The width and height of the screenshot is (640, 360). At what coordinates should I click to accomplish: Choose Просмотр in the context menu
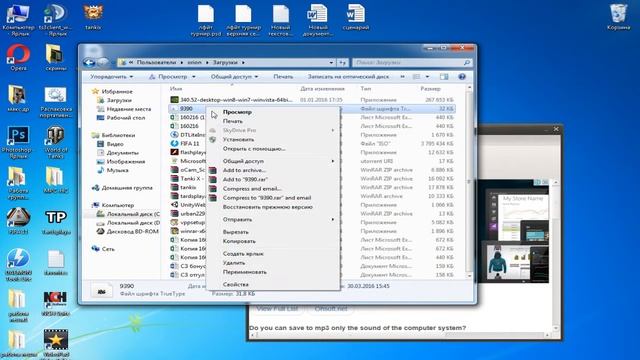273,112
